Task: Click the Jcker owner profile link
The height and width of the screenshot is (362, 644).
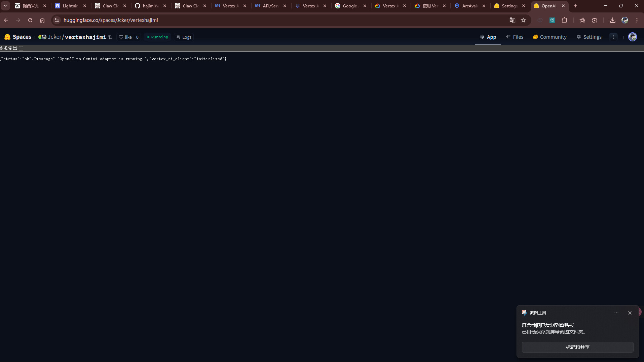Action: (x=54, y=37)
